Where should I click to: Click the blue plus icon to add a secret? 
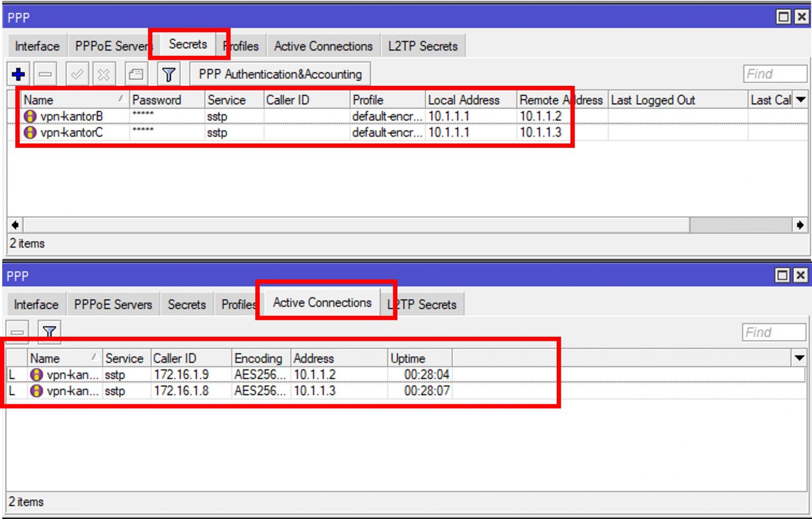point(18,74)
